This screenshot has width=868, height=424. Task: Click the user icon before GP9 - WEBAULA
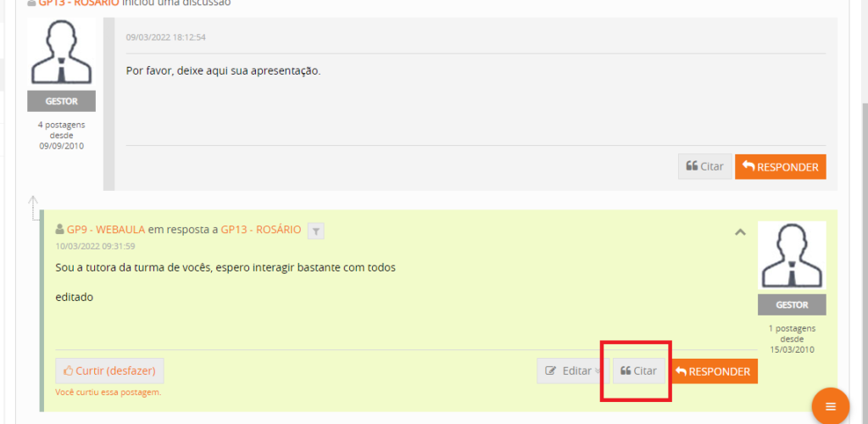(x=59, y=230)
